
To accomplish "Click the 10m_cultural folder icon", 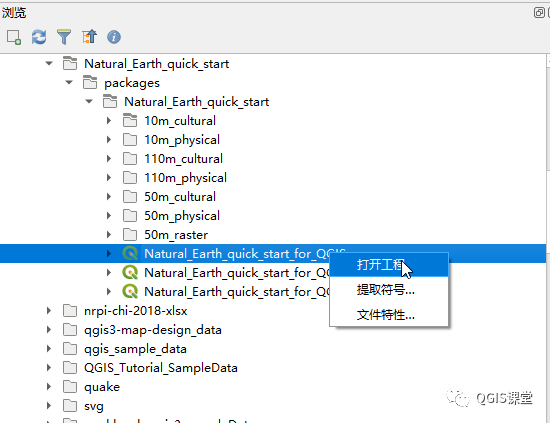I will point(130,121).
